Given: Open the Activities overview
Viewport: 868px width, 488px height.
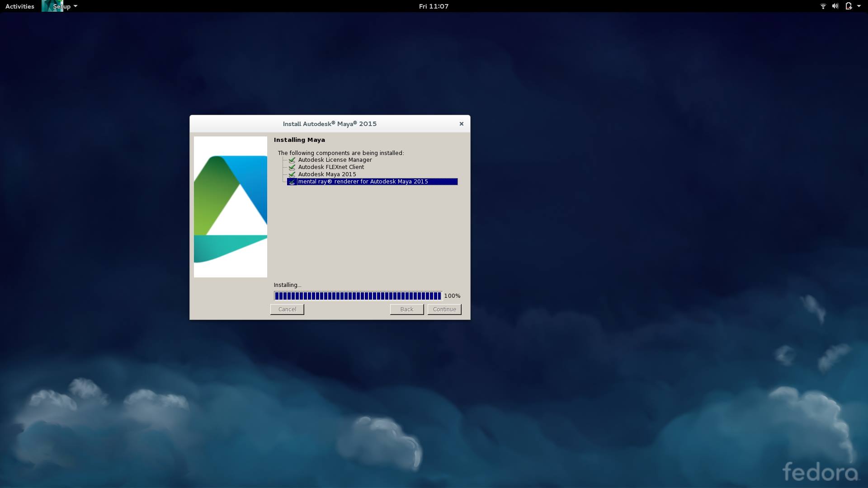Looking at the screenshot, I should click(20, 6).
